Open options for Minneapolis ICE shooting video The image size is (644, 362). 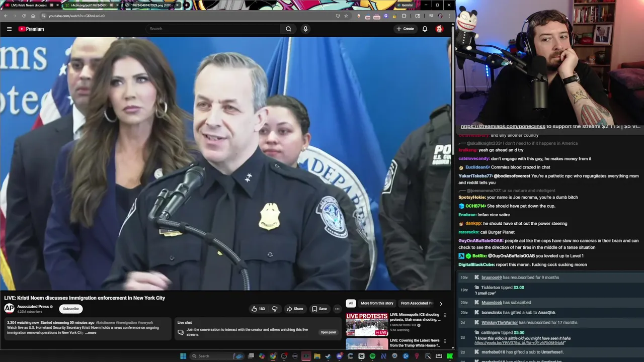[x=445, y=315]
